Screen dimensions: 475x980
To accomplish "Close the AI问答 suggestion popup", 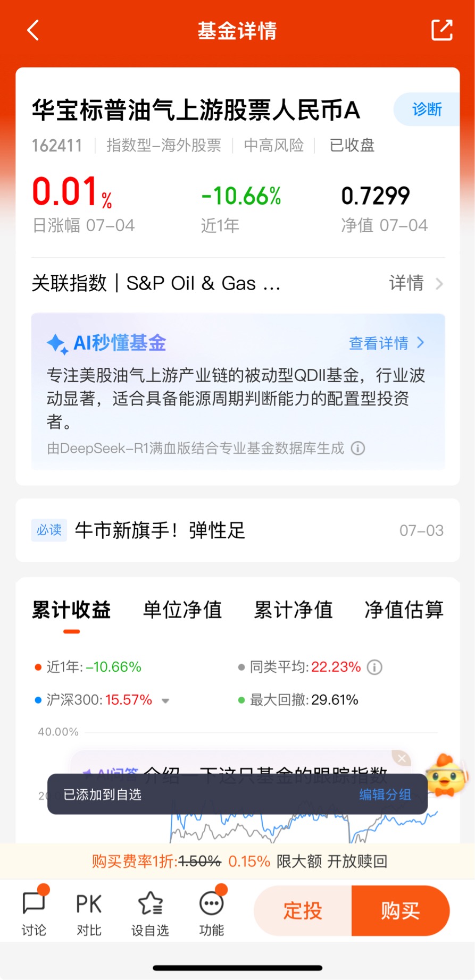I will pos(402,759).
